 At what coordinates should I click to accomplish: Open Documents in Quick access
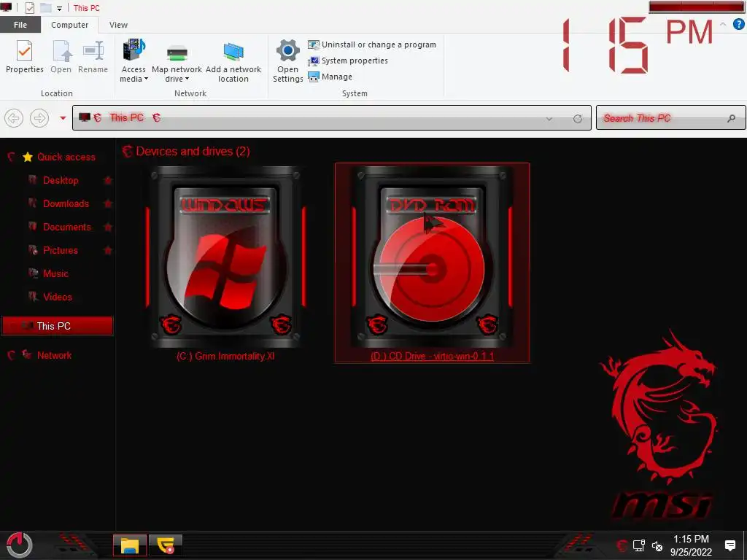pyautogui.click(x=66, y=227)
